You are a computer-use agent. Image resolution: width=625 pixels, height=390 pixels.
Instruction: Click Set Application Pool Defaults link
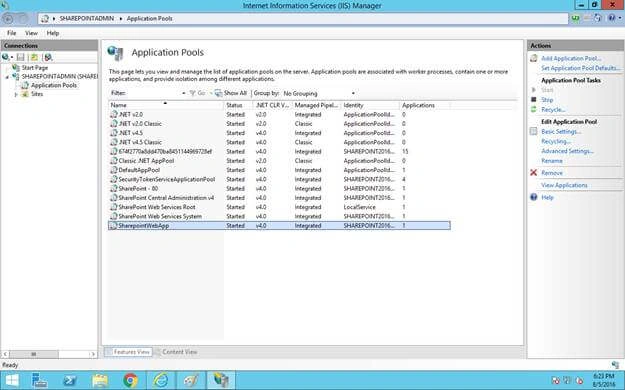tap(580, 68)
